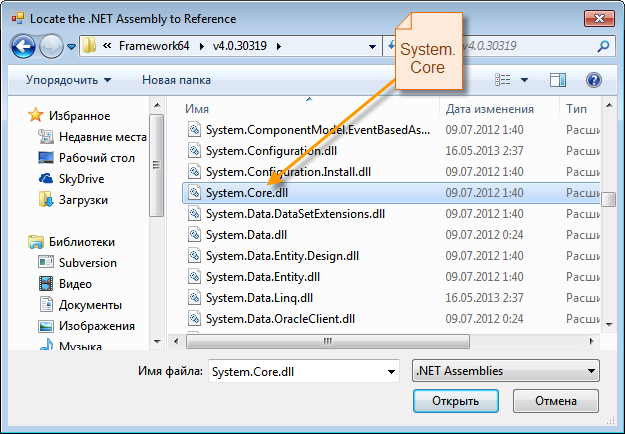Click the System.Data.Linq.dll file icon
This screenshot has height=434, width=625.
195,298
